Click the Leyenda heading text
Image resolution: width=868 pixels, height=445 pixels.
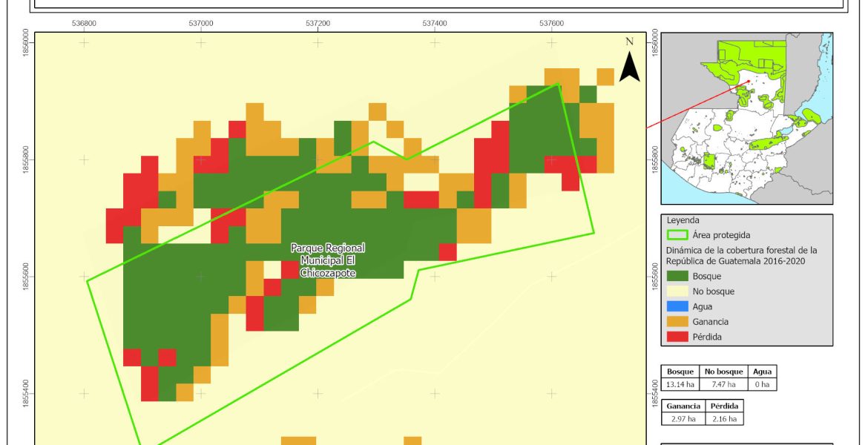[x=683, y=220]
